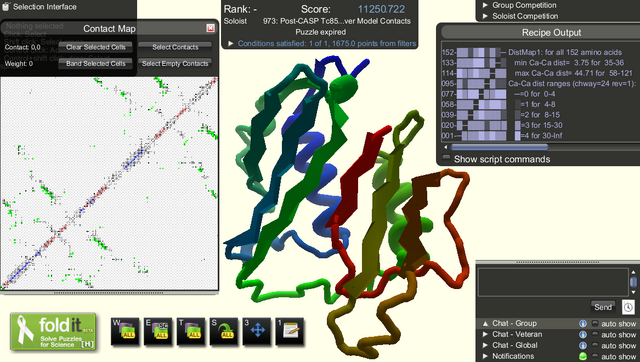
Task: Toggle auto show for Chat - Group
Action: tap(595, 324)
